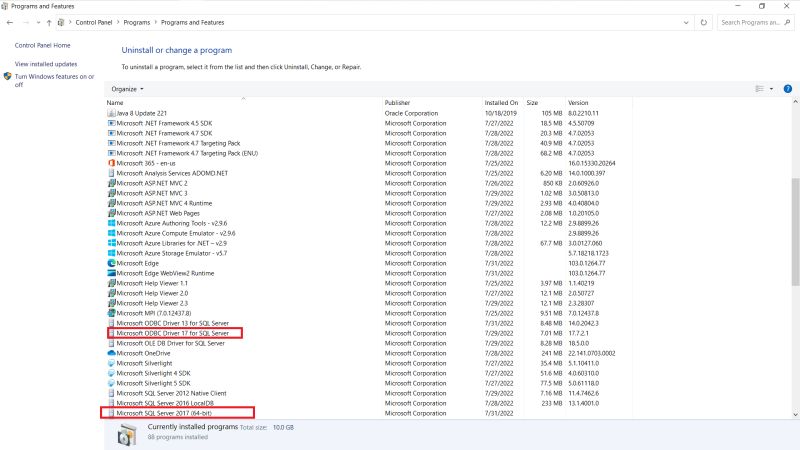The width and height of the screenshot is (800, 450).
Task: Click the scrollbar up arrow
Action: 795,102
